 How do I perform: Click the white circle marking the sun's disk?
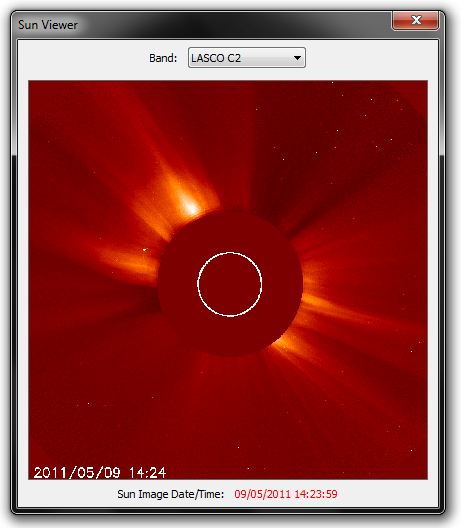click(x=230, y=284)
